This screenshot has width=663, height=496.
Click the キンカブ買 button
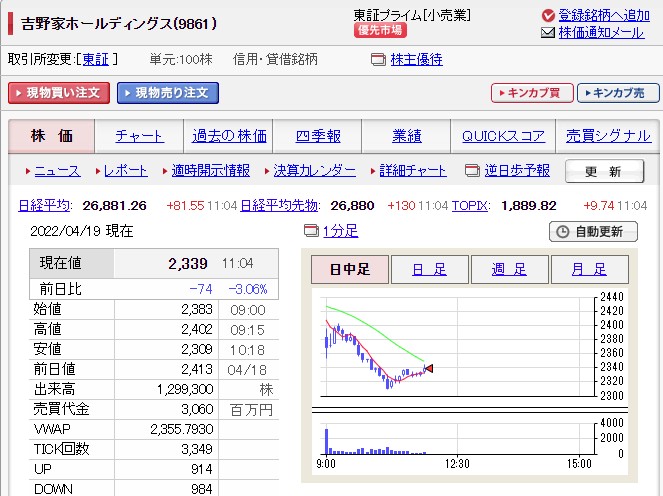pyautogui.click(x=532, y=93)
